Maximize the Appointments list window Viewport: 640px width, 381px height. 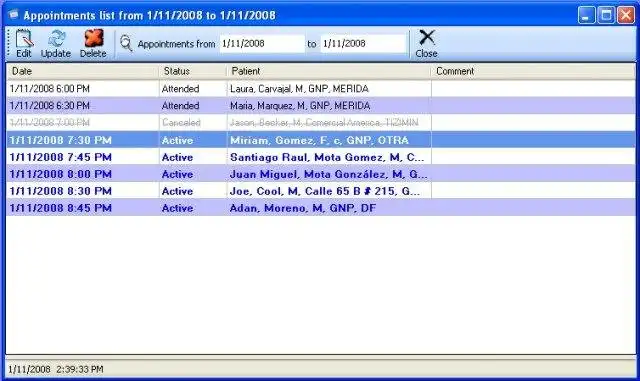(606, 15)
